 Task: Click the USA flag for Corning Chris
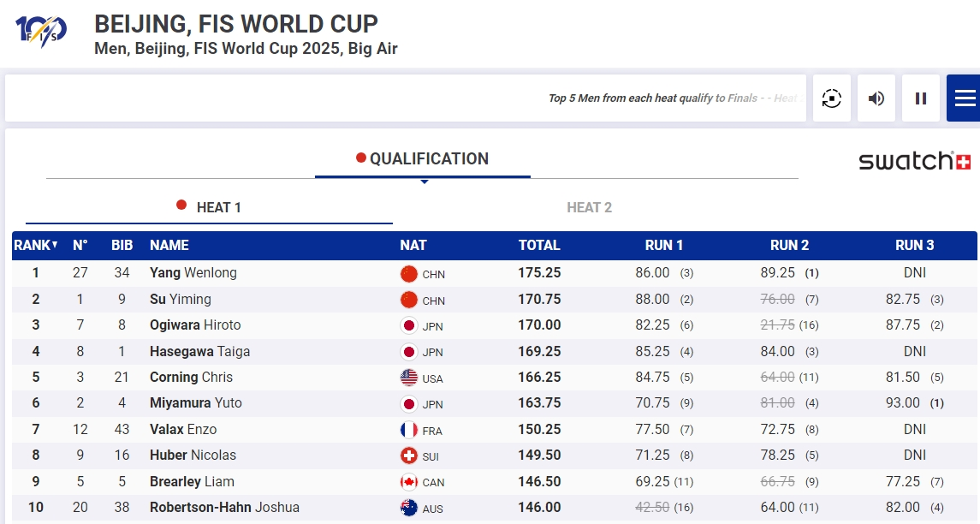click(x=409, y=378)
